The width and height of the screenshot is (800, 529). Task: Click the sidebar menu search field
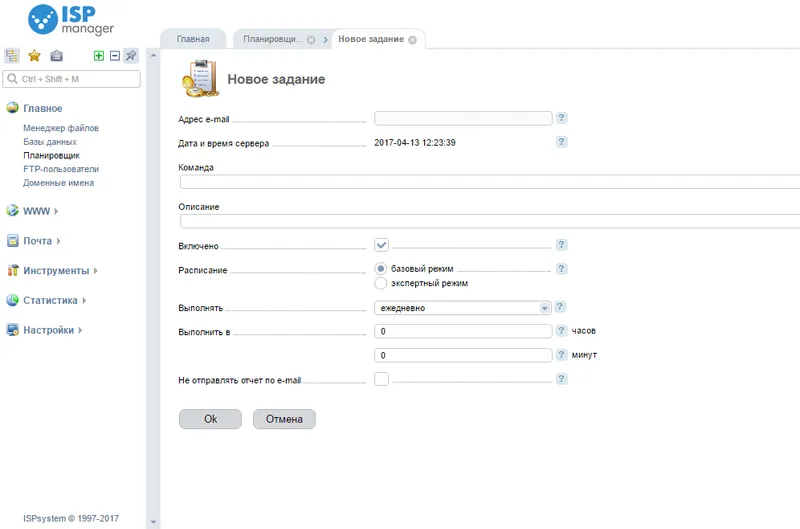pos(71,79)
